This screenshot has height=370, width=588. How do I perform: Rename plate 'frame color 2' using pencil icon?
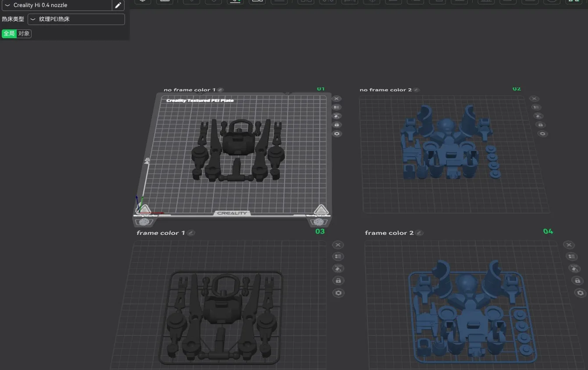click(x=419, y=233)
